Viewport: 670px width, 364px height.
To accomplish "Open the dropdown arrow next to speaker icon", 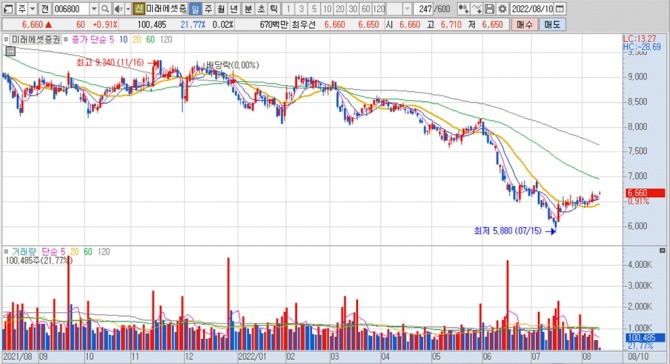I will (128, 9).
